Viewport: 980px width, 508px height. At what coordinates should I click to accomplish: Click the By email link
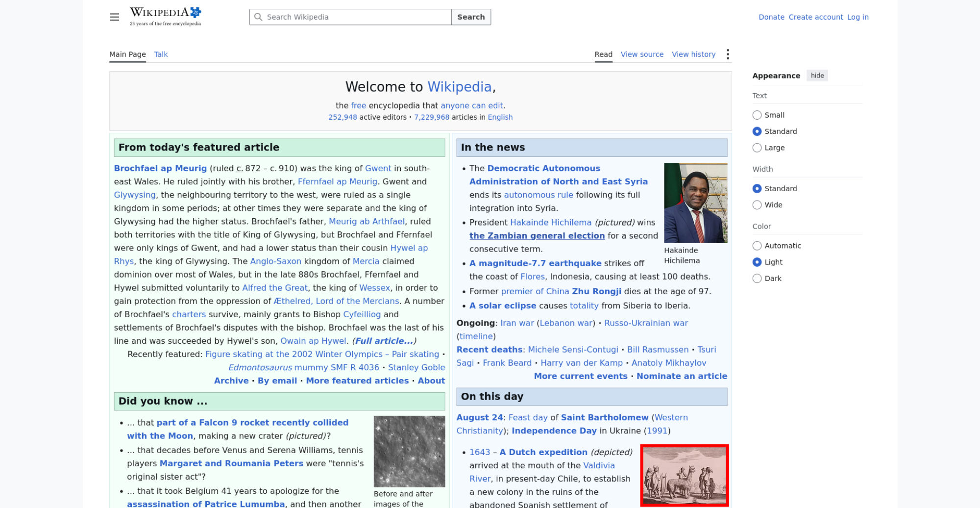coord(277,381)
